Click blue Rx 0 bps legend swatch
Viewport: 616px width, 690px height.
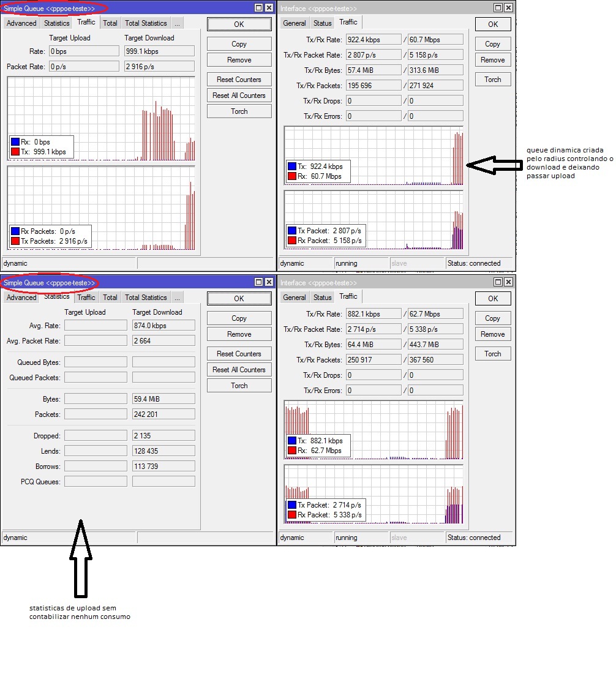pyautogui.click(x=15, y=142)
